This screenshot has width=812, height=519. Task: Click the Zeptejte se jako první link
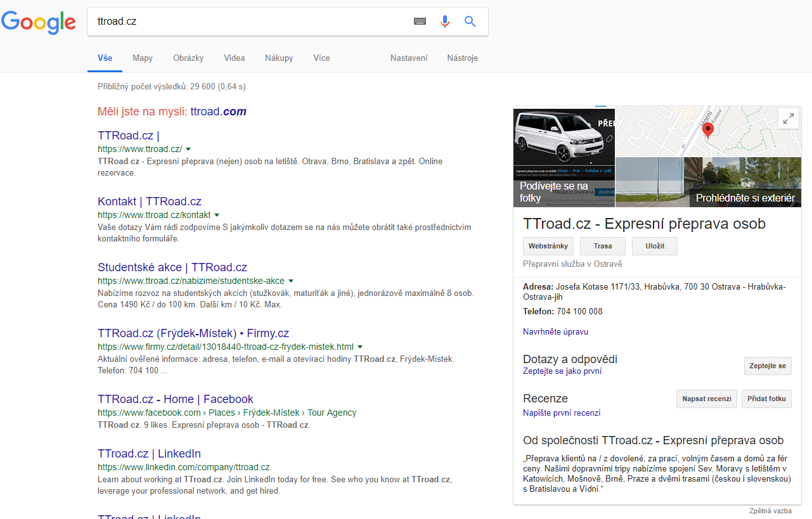tap(562, 371)
